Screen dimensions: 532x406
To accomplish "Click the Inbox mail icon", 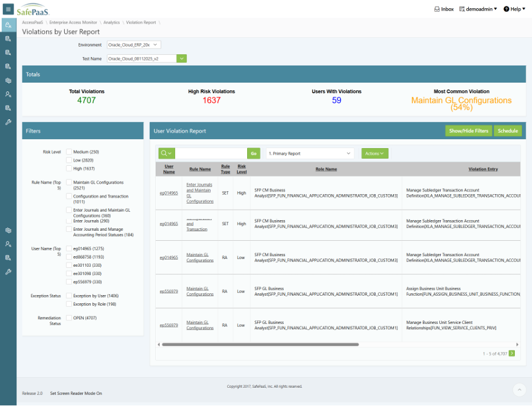I will (436, 9).
